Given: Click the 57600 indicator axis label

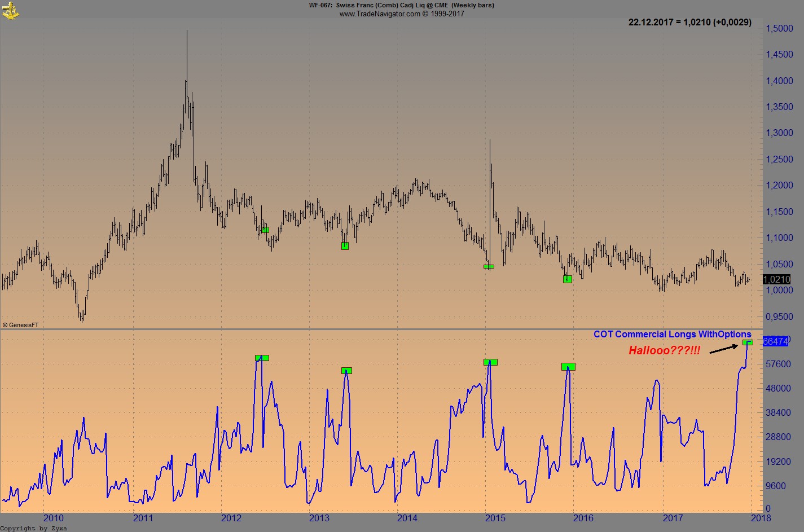Looking at the screenshot, I should [x=779, y=364].
